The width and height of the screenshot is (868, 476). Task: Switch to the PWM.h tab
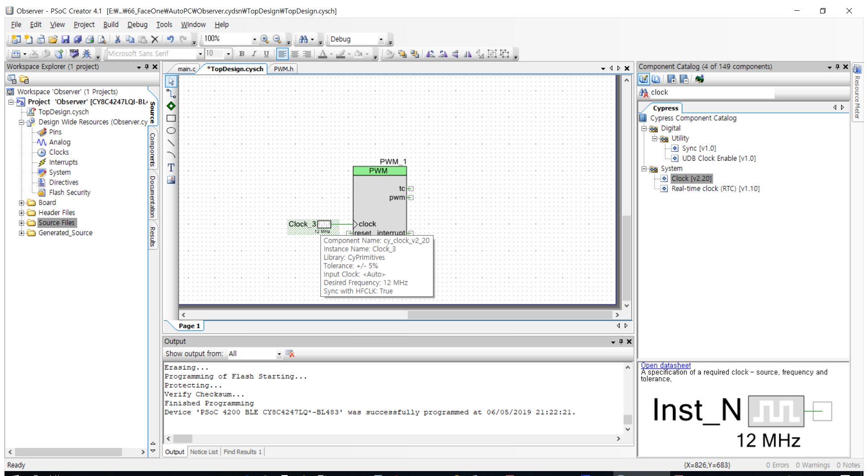(x=284, y=69)
